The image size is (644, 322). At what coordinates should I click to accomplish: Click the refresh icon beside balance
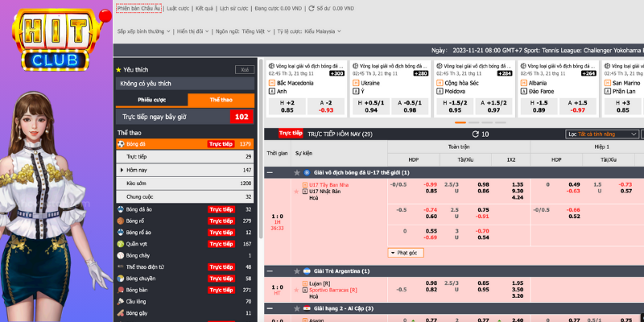[x=311, y=7]
